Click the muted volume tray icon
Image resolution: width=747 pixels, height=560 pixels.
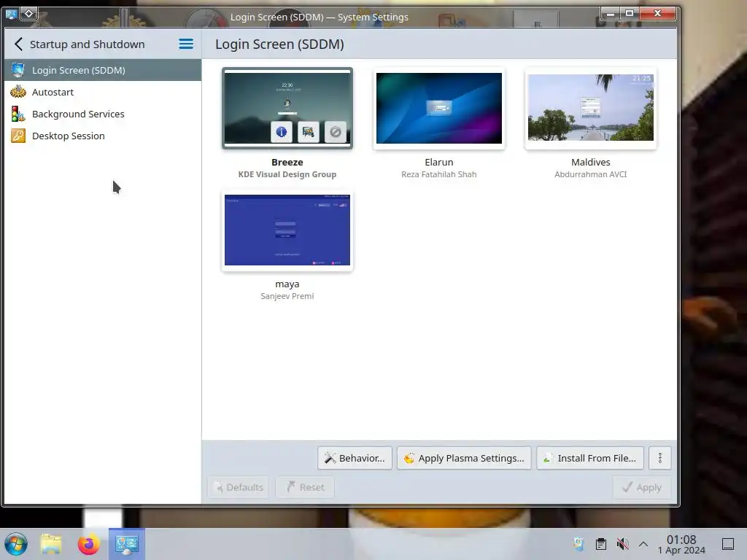pyautogui.click(x=622, y=544)
